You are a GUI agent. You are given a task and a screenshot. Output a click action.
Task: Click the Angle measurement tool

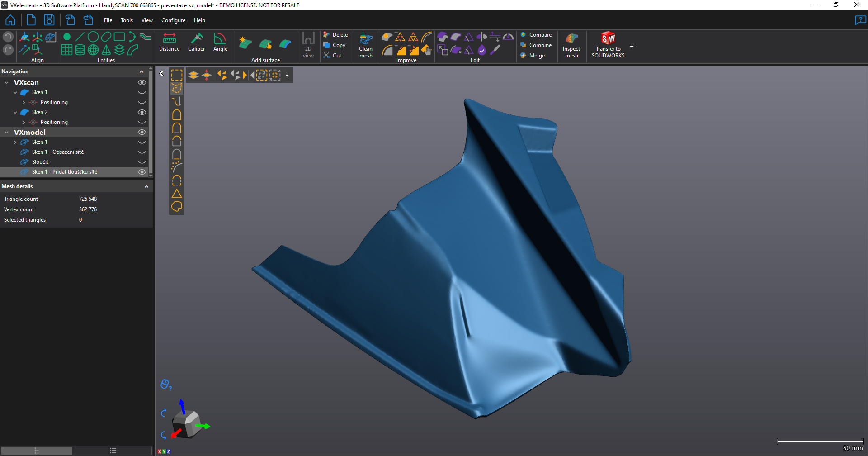point(220,42)
